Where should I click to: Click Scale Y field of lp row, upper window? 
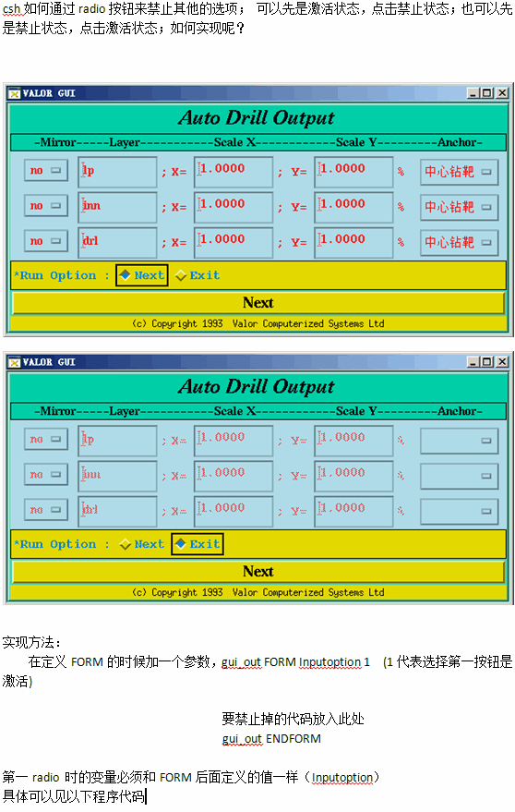[x=353, y=172]
